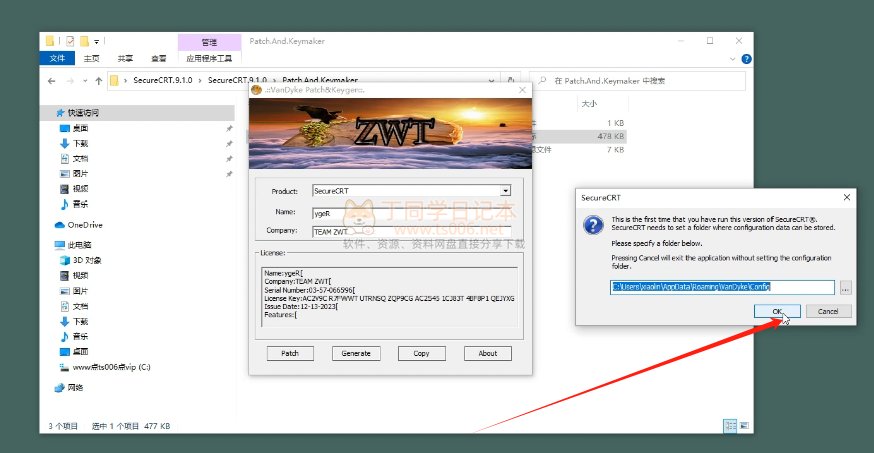Click the 网络 network icon in sidebar
874x453 pixels.
click(x=59, y=387)
